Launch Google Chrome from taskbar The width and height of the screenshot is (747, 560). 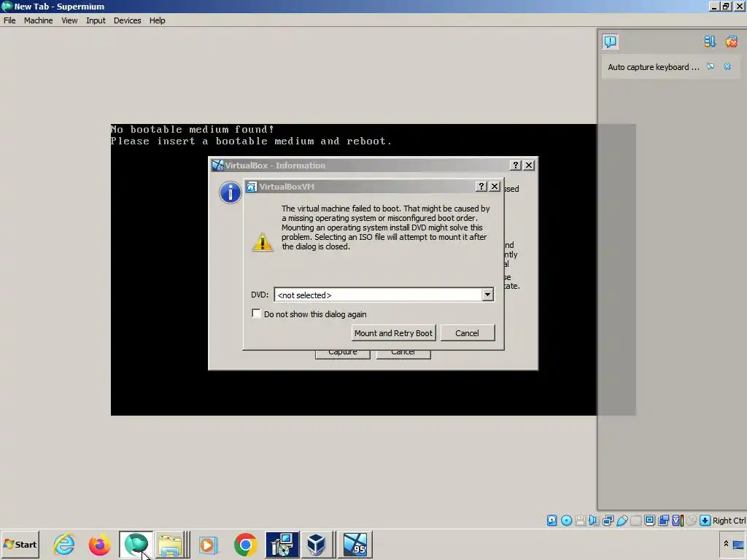245,544
